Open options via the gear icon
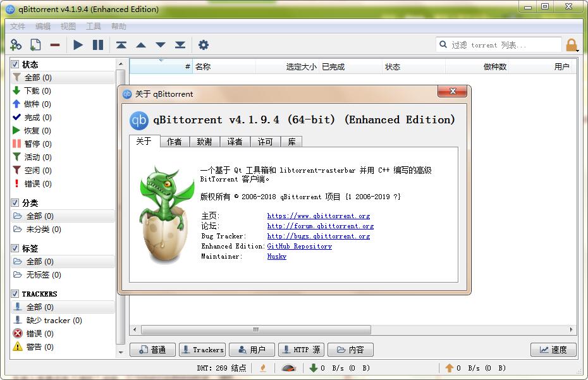588x380 pixels. click(x=204, y=44)
